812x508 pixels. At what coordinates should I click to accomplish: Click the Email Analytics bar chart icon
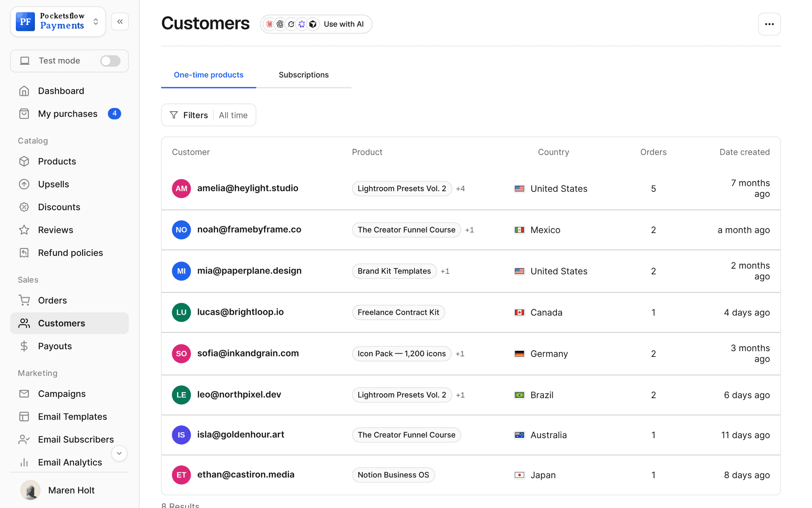coord(24,462)
